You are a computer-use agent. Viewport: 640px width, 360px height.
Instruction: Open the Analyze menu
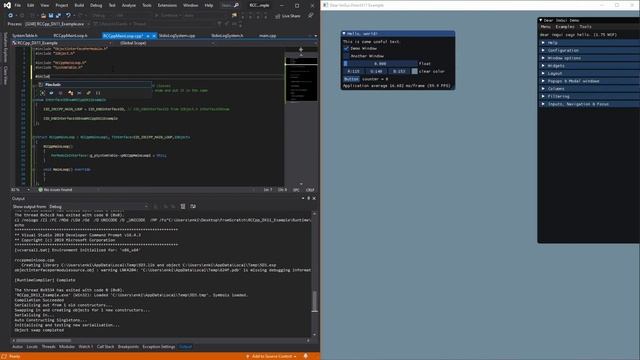129,5
